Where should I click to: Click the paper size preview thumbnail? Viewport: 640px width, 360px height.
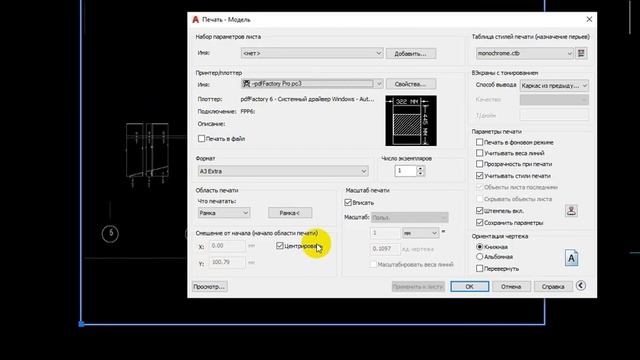(x=411, y=121)
